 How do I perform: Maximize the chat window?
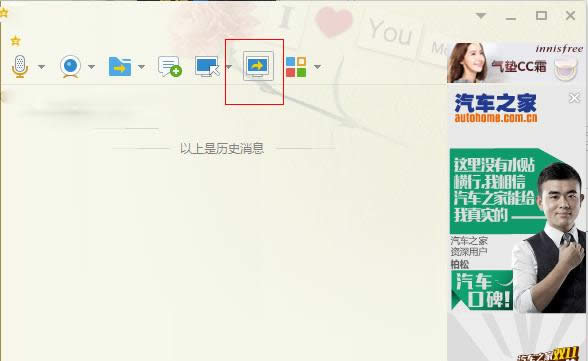pyautogui.click(x=541, y=15)
